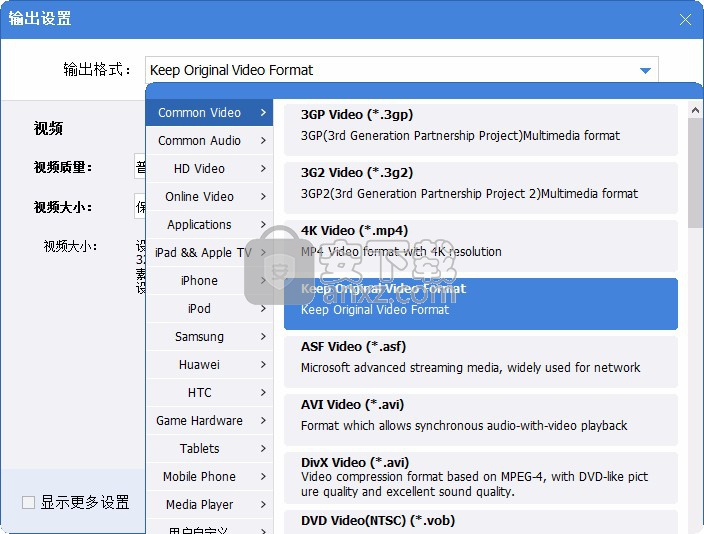Expand the chevron next to Huawei
The width and height of the screenshot is (704, 534).
tap(264, 365)
